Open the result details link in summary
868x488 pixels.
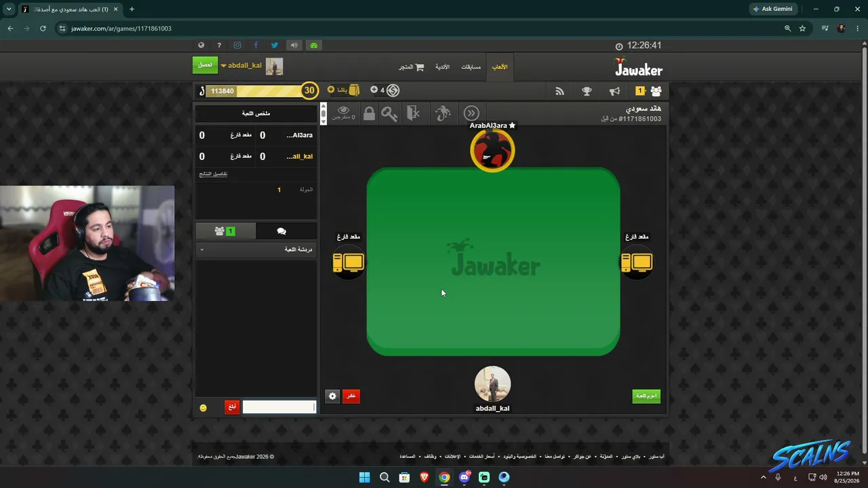(213, 174)
